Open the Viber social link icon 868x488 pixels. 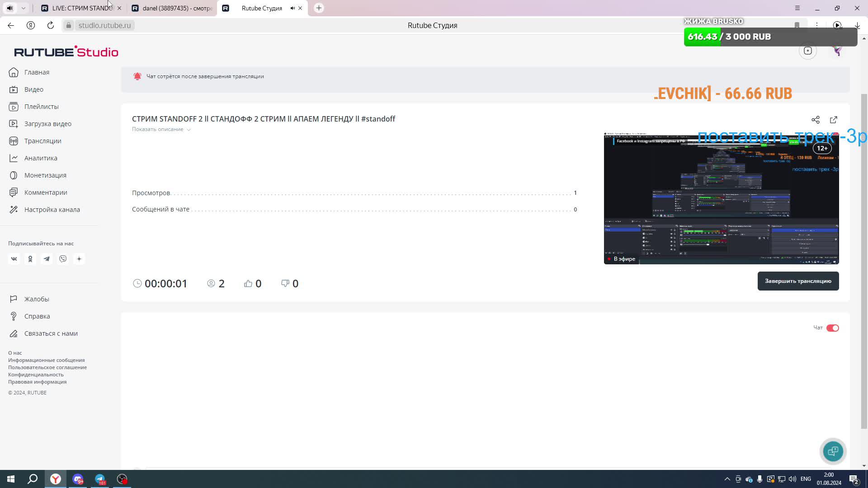tap(63, 259)
